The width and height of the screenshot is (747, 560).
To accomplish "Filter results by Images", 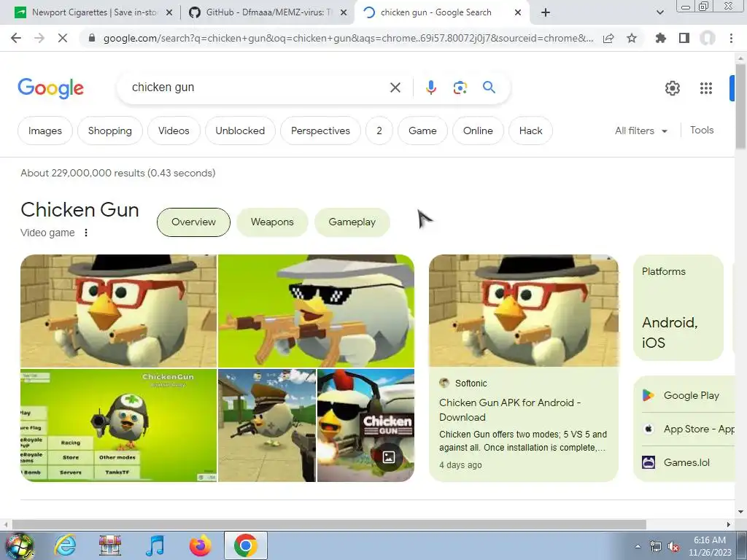I will (45, 131).
